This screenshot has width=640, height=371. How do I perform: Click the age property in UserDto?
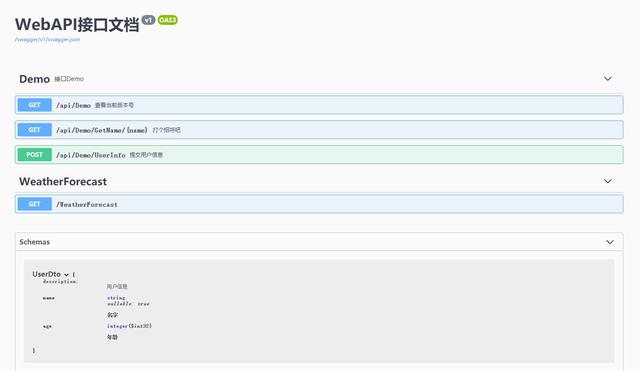pyautogui.click(x=47, y=326)
